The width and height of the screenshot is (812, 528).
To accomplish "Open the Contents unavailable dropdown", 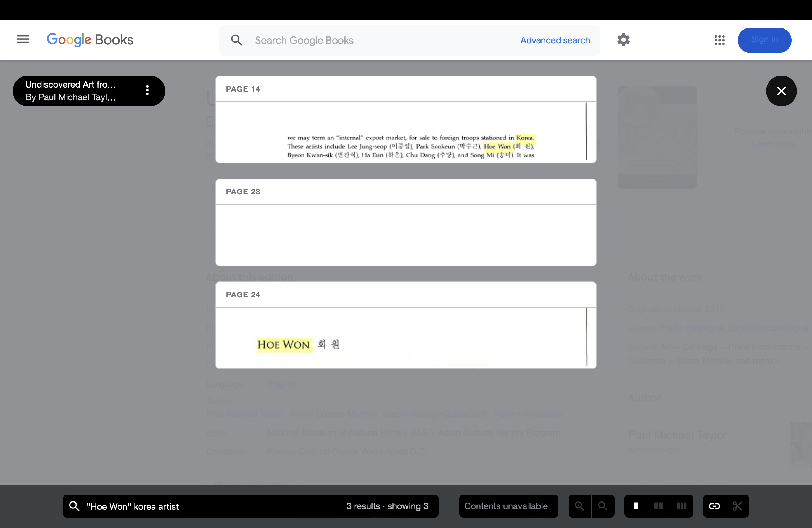I will [508, 506].
